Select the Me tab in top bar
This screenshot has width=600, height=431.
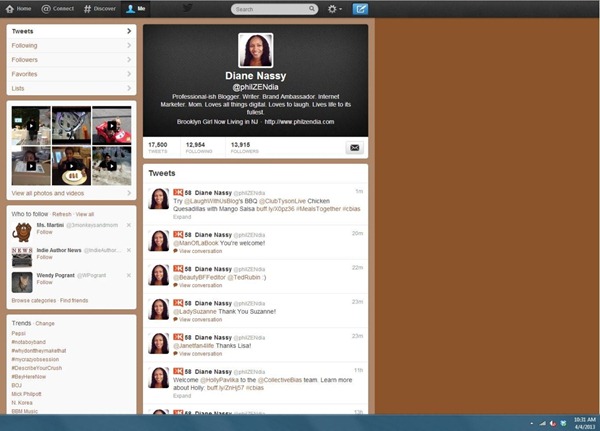(x=135, y=8)
